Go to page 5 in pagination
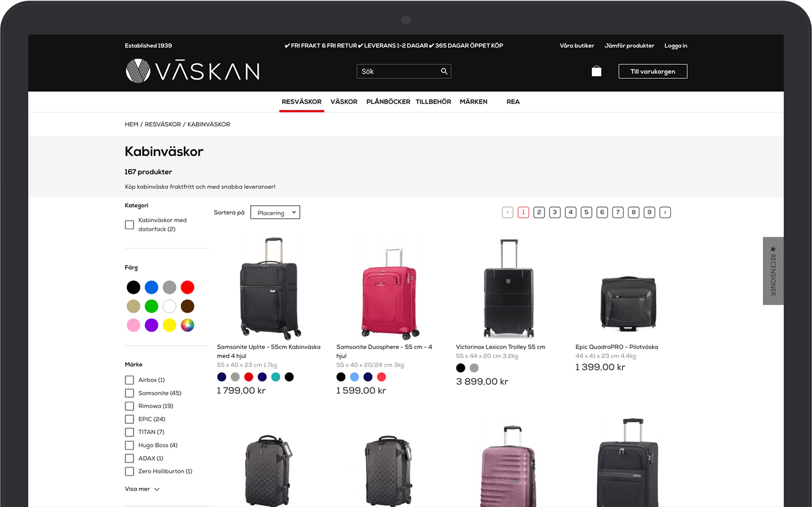812x507 pixels. pos(586,213)
